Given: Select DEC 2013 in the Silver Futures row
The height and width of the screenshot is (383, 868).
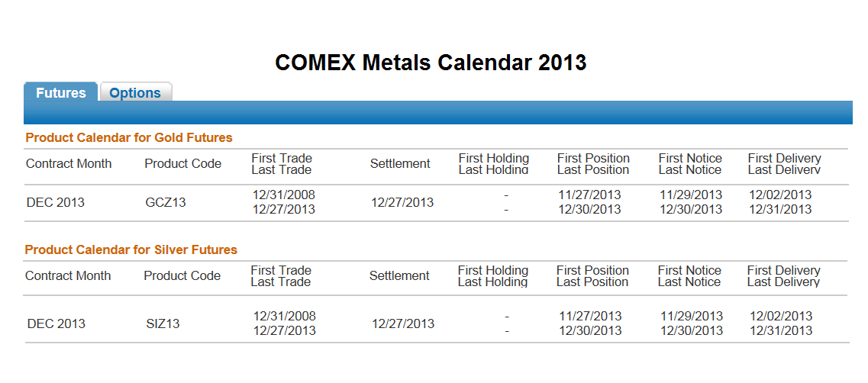Looking at the screenshot, I should click(x=56, y=323).
